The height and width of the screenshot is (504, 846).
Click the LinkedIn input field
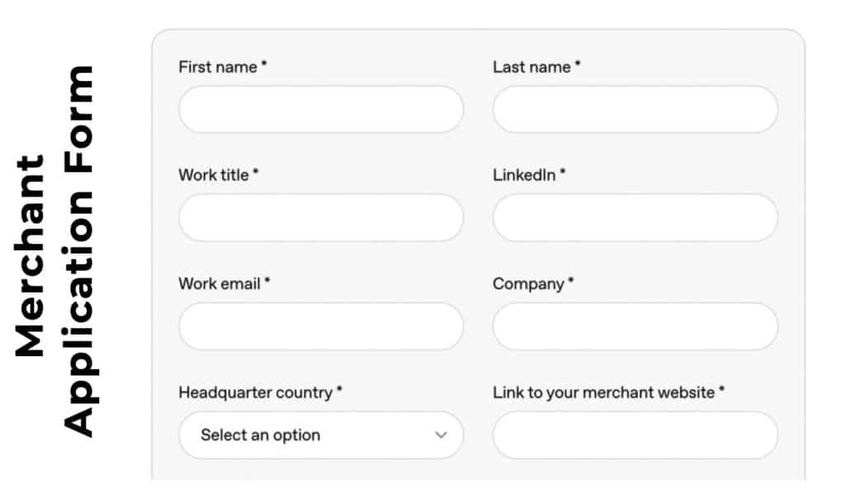(634, 218)
